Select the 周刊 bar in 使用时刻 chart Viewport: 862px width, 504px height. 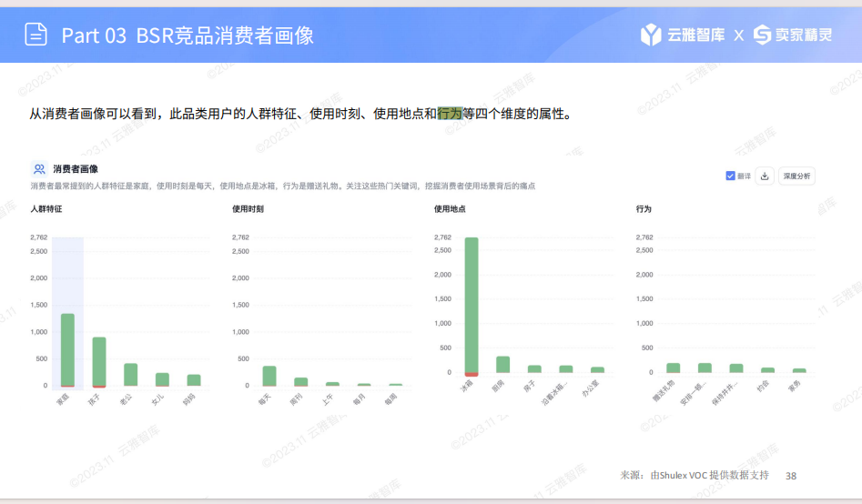point(300,381)
